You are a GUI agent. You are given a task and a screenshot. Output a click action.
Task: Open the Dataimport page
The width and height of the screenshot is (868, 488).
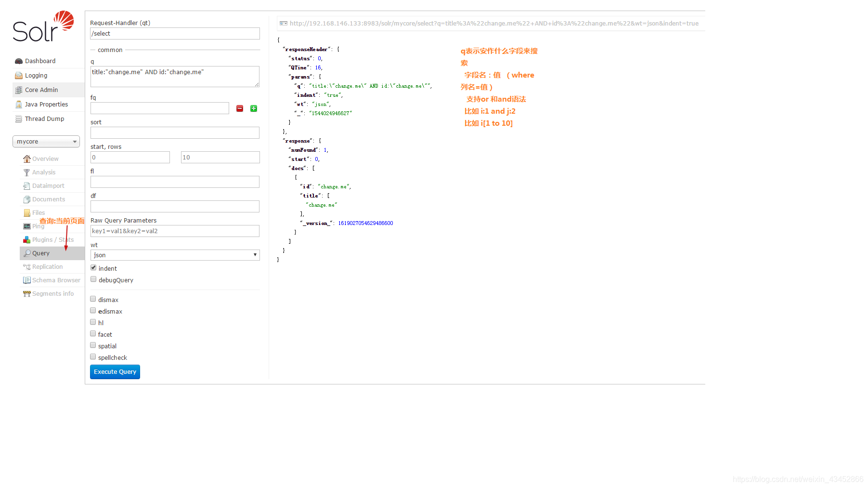point(48,186)
